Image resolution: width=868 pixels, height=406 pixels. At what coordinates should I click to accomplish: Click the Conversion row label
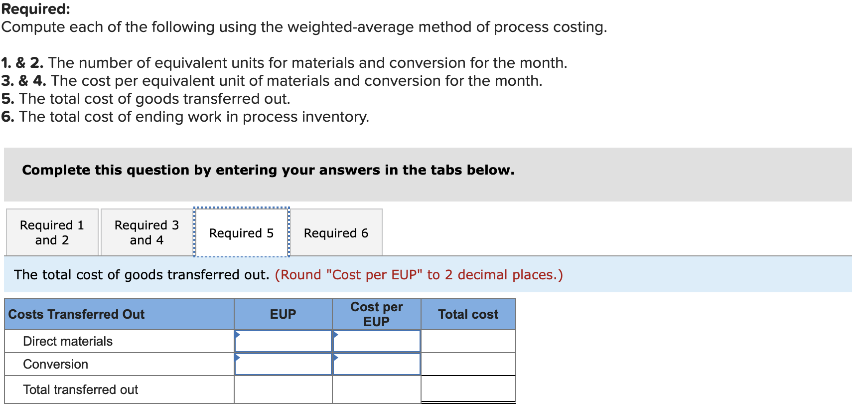point(55,364)
